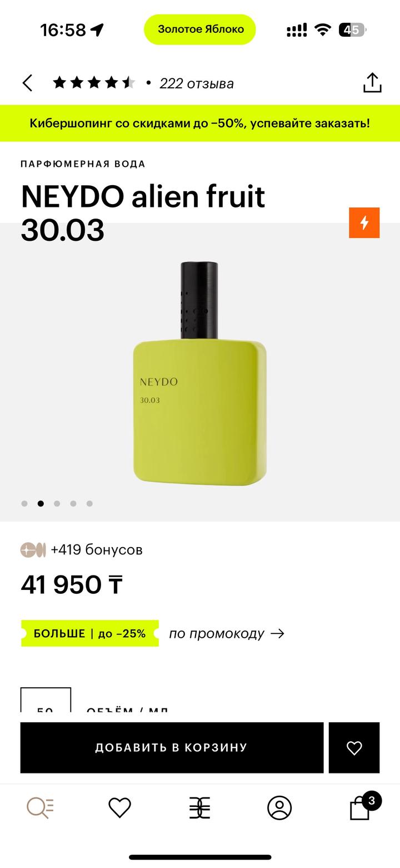Open the 222 отзыва reviews link
The height and width of the screenshot is (868, 400).
(x=196, y=83)
